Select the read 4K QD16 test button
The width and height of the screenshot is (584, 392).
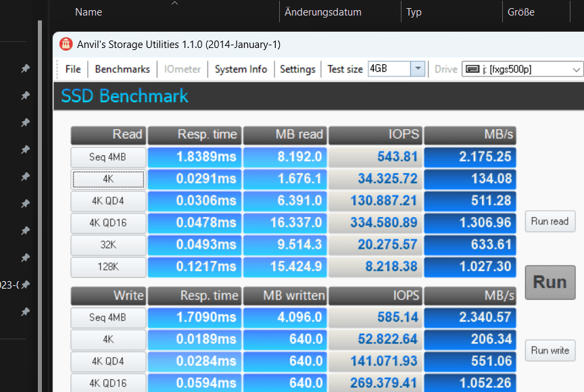click(x=108, y=223)
